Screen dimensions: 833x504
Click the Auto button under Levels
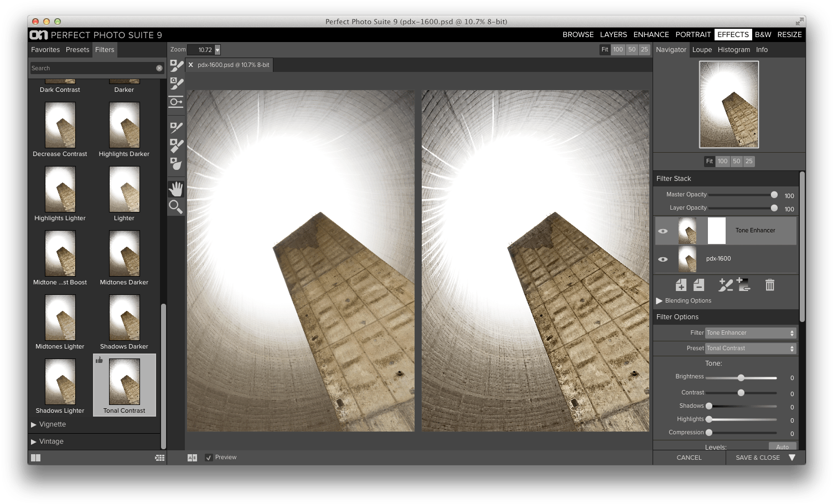[x=782, y=446]
